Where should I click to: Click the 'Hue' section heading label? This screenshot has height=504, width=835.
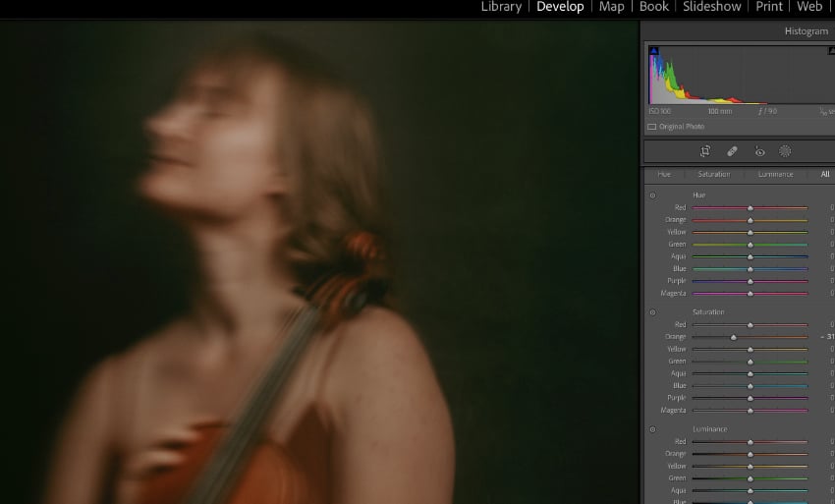click(698, 196)
